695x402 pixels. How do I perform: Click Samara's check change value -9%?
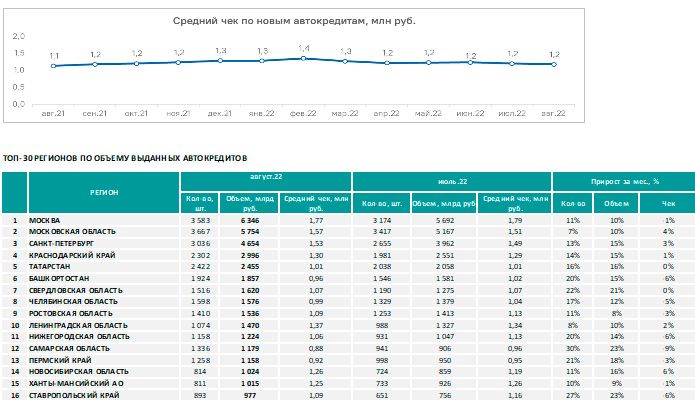pos(668,348)
